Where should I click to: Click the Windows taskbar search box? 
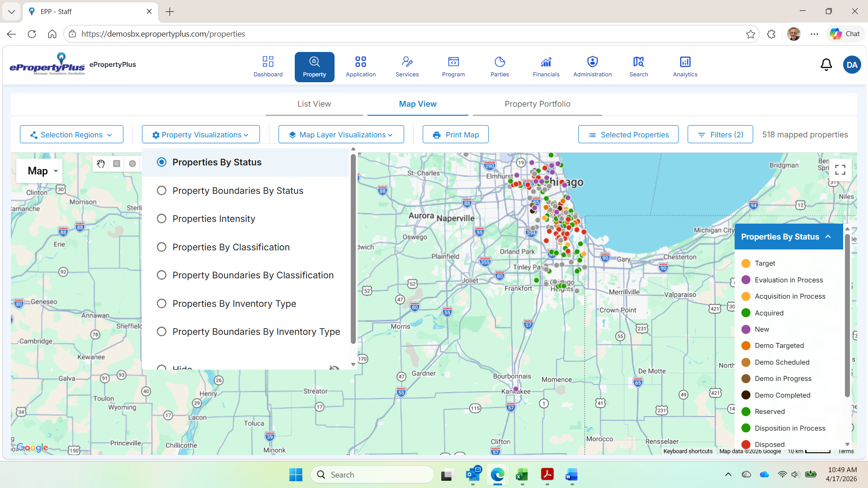point(373,474)
